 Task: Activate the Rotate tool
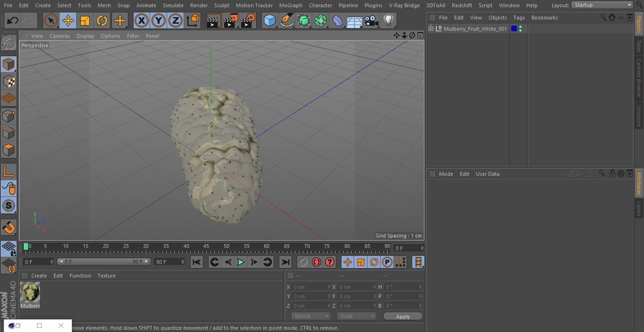pyautogui.click(x=102, y=21)
